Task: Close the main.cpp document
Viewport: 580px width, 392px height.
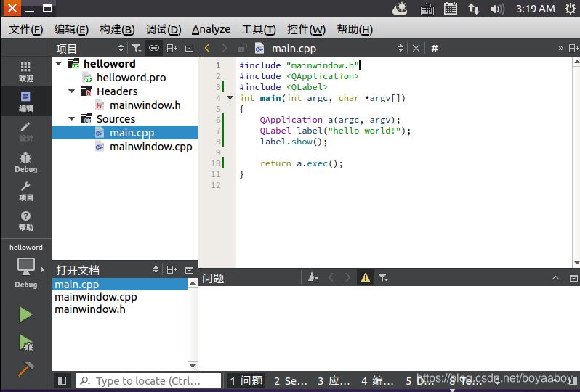Action: [x=416, y=49]
